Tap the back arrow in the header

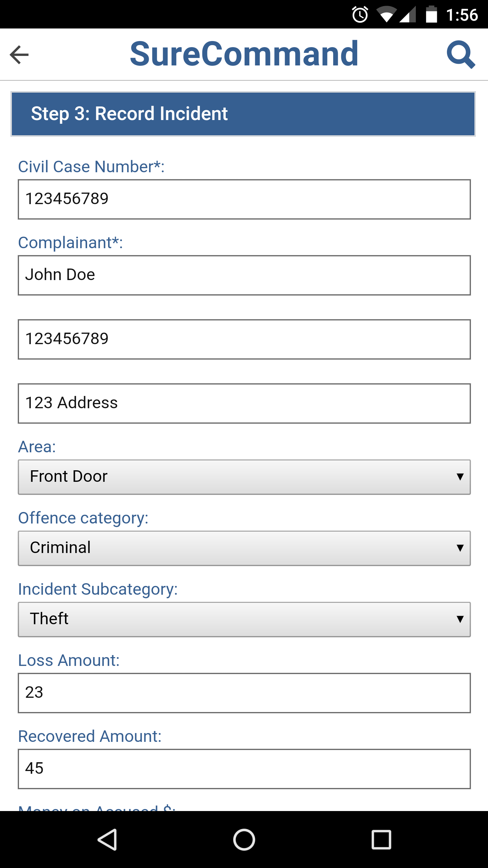[19, 55]
